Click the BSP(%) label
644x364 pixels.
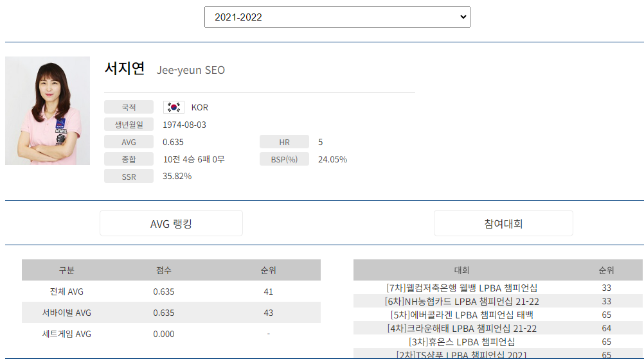pos(284,159)
